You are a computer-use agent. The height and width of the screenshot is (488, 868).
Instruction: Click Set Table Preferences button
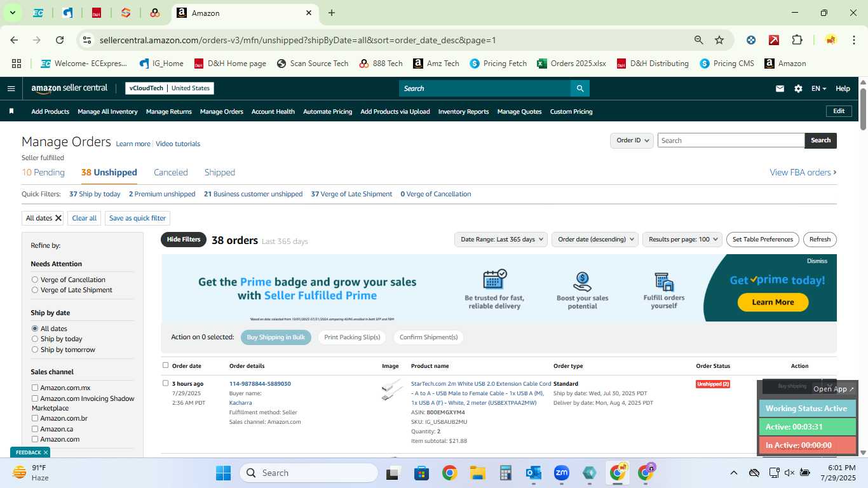[x=763, y=240]
